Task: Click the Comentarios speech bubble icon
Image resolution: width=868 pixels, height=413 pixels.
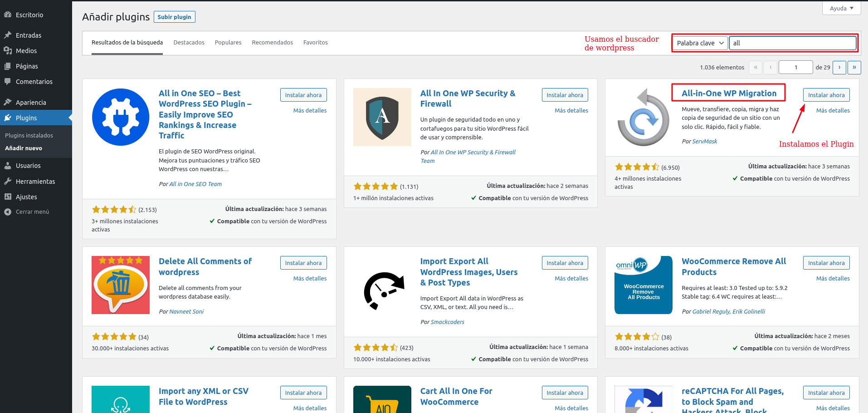Action: point(8,81)
